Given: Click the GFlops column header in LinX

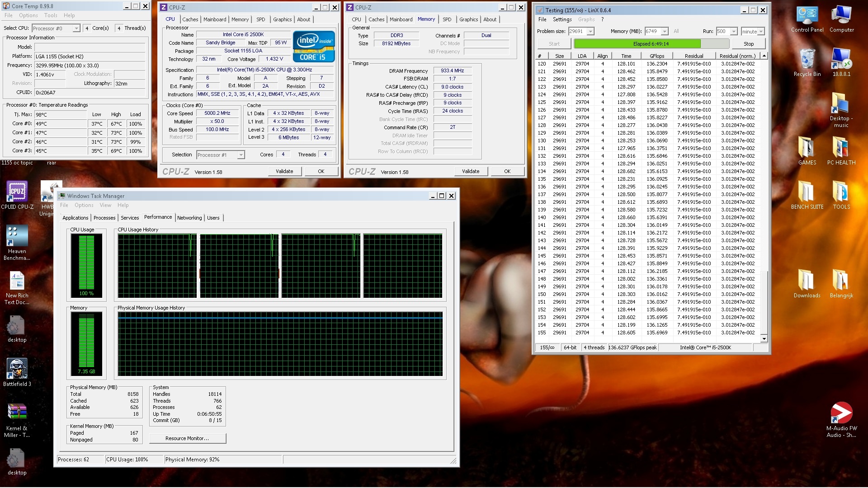Looking at the screenshot, I should [x=657, y=56].
